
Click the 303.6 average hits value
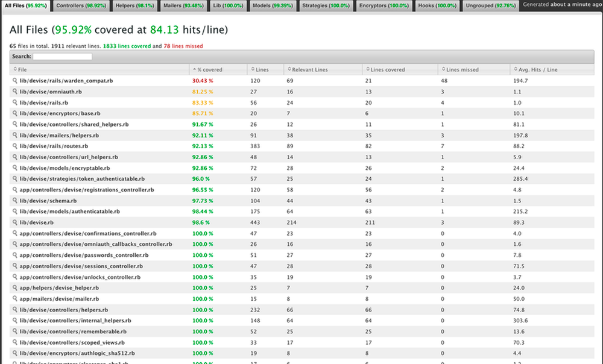click(x=520, y=320)
